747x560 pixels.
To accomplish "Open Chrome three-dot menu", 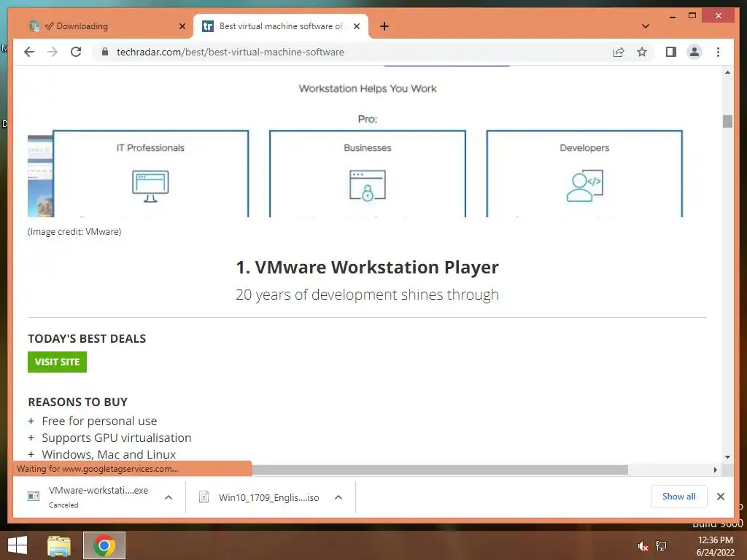I will click(x=718, y=52).
